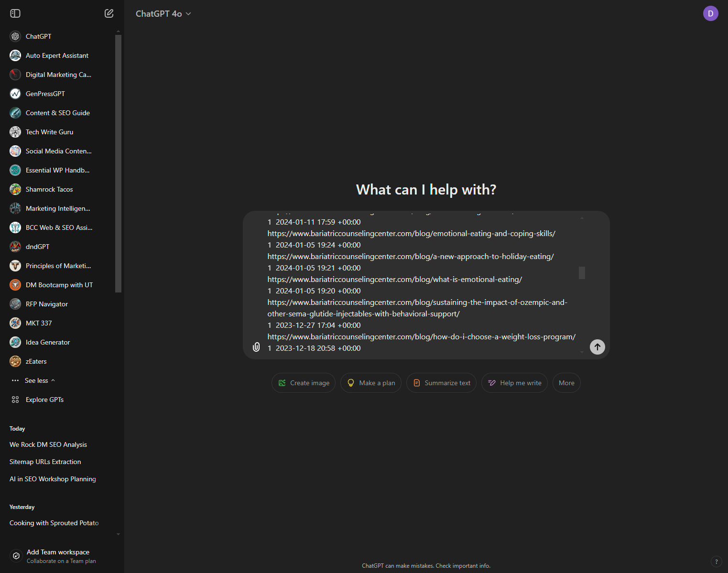Click the DM Bootcamp with UT avatar icon
This screenshot has height=573, width=728.
pyautogui.click(x=15, y=285)
